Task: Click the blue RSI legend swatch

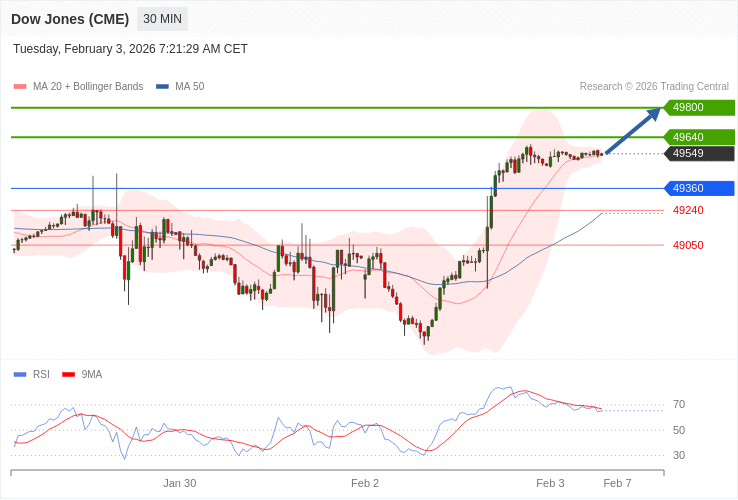Action: pos(20,375)
